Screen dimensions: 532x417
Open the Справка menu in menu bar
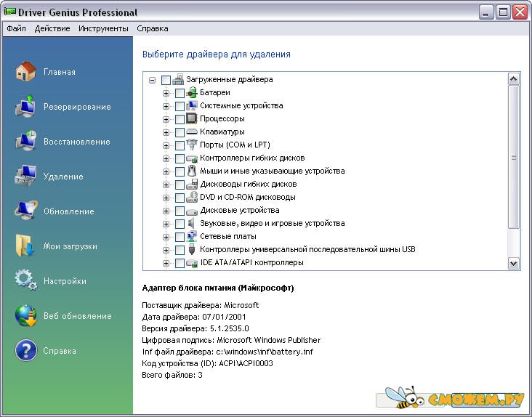pyautogui.click(x=153, y=28)
